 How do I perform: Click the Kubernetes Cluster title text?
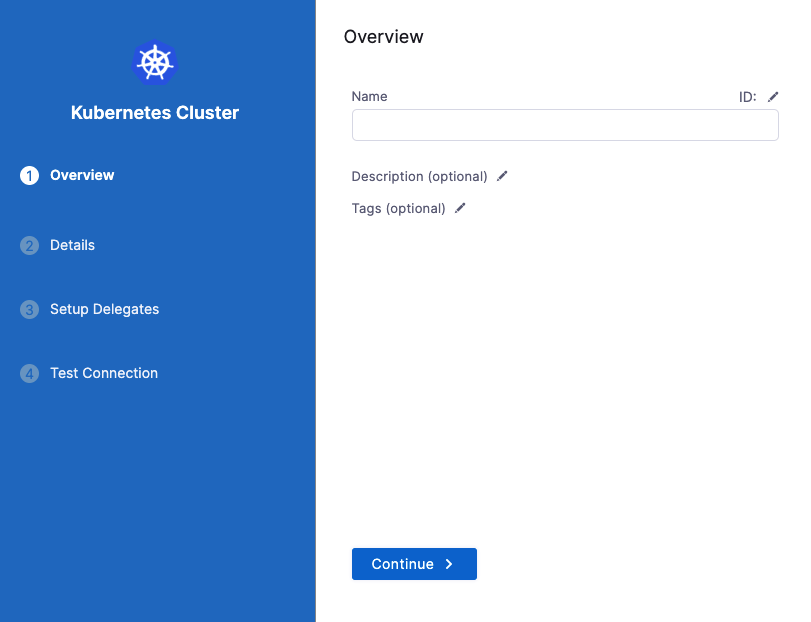(155, 113)
